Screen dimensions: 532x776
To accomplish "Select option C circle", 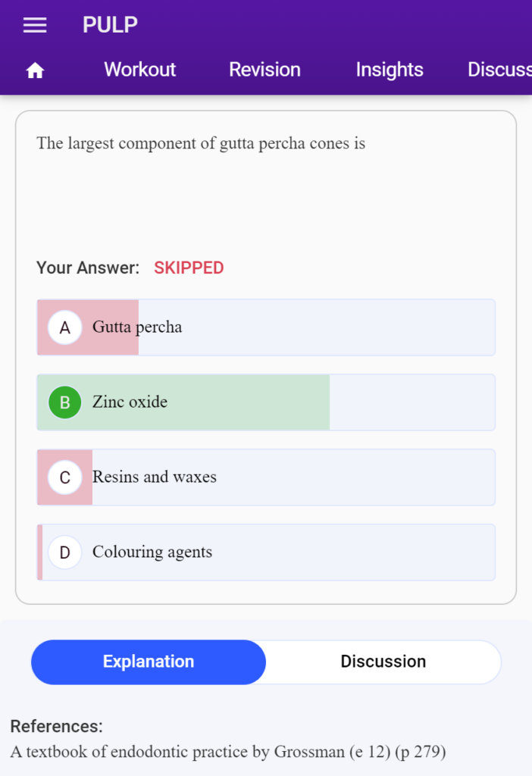I will pos(65,477).
